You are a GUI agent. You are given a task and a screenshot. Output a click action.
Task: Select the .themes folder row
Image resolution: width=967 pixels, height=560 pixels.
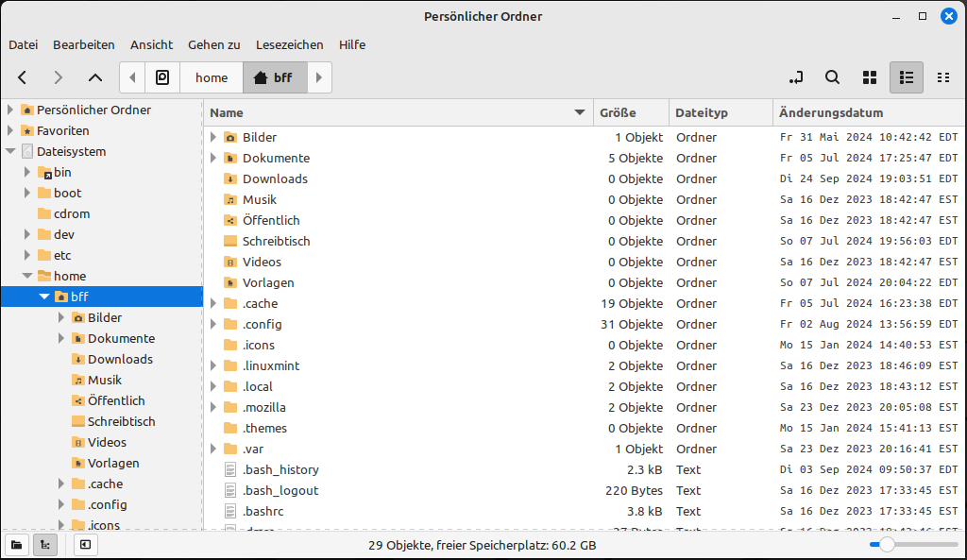click(584, 428)
